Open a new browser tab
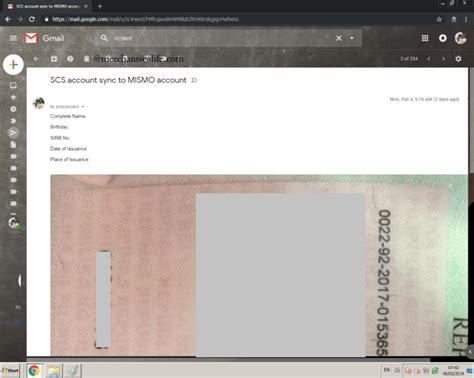Viewport: 474px width, 378px height. click(100, 6)
